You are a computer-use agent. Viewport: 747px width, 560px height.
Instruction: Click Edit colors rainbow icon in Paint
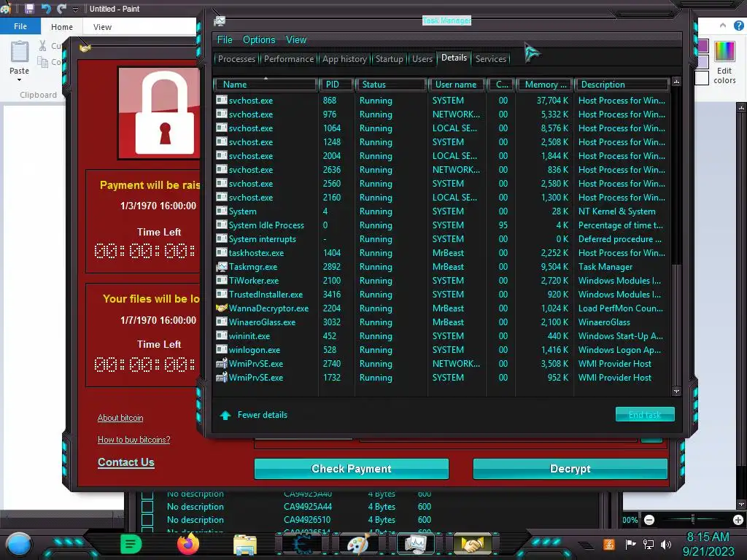(x=724, y=51)
